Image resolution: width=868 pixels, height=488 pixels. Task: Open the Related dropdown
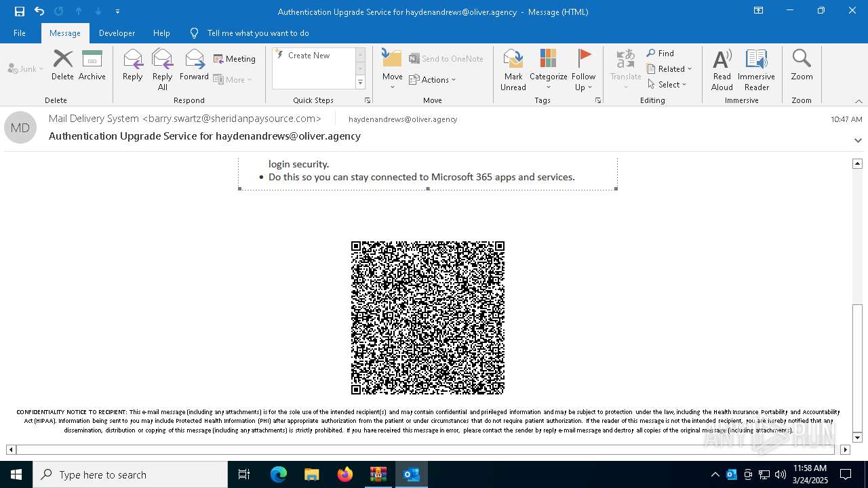click(x=669, y=69)
